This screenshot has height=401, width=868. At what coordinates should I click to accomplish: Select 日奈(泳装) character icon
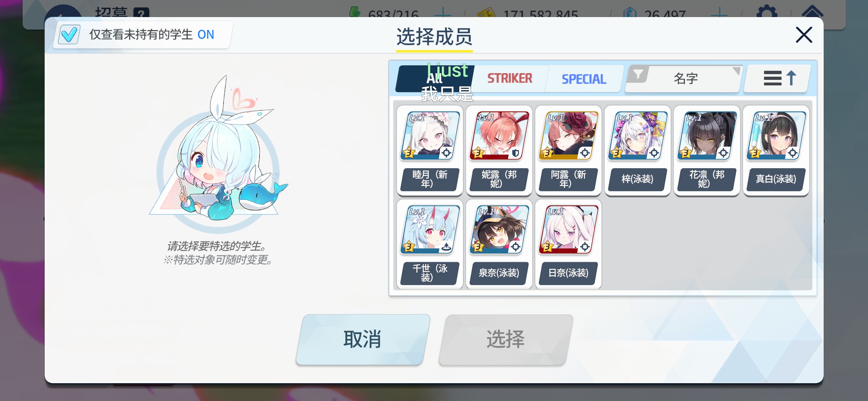pyautogui.click(x=569, y=229)
